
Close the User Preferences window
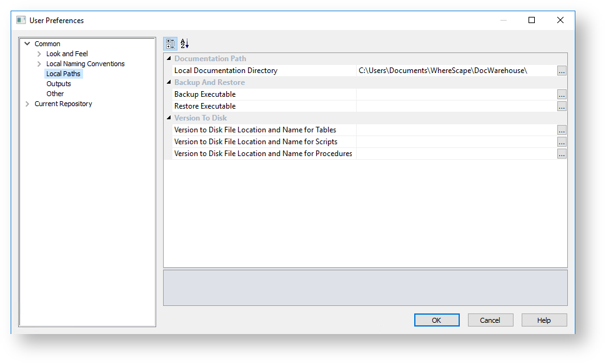pyautogui.click(x=560, y=20)
